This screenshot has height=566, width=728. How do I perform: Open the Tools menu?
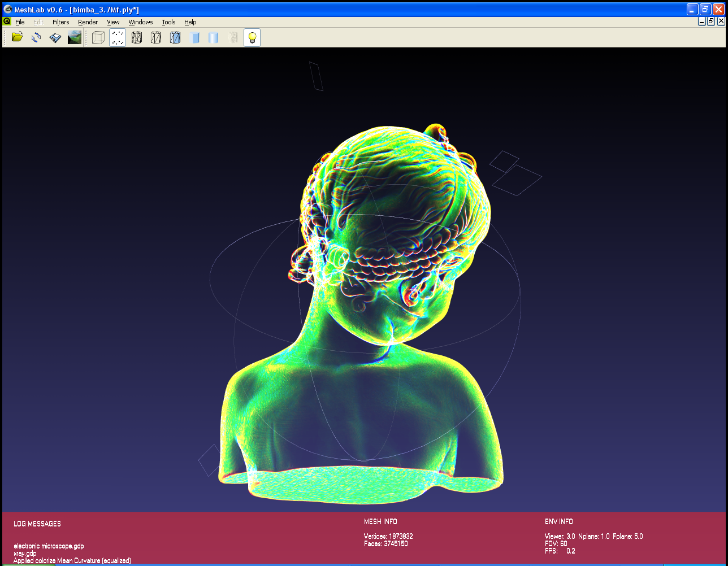(168, 22)
